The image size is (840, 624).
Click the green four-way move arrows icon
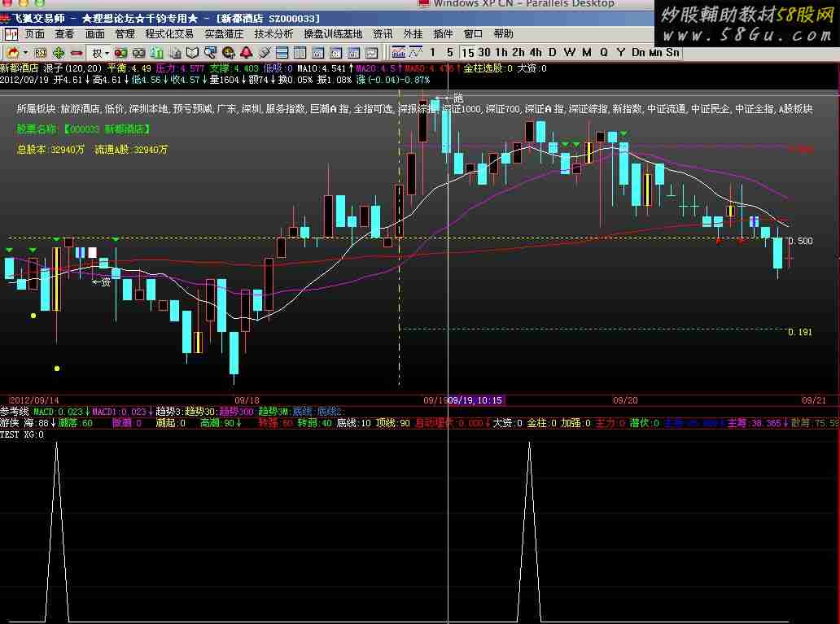click(x=59, y=53)
